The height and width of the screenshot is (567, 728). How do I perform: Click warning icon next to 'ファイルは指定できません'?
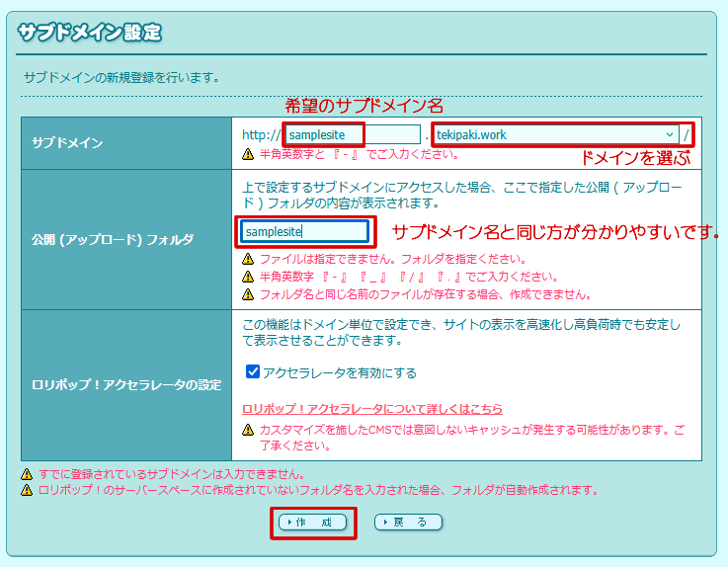tap(248, 259)
